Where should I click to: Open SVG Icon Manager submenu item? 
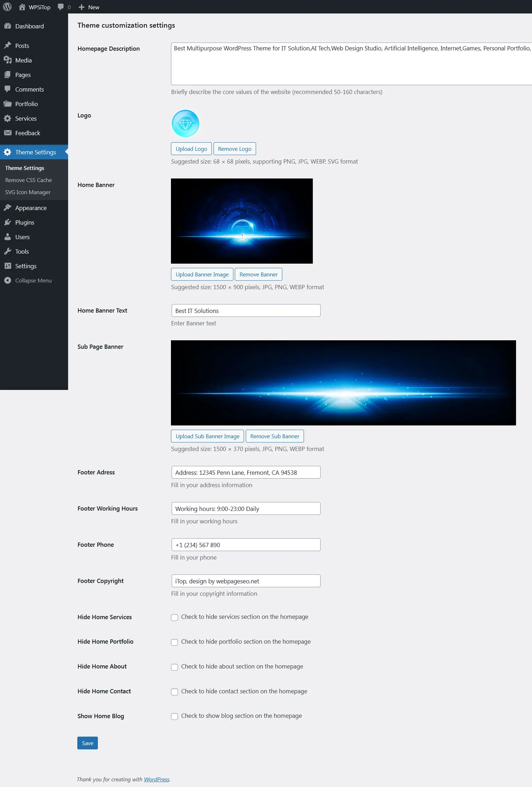[x=28, y=192]
